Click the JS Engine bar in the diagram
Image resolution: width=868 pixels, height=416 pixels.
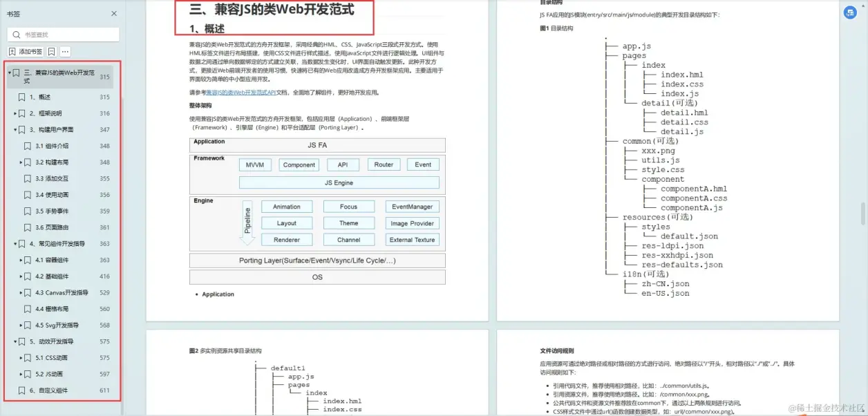(x=339, y=183)
